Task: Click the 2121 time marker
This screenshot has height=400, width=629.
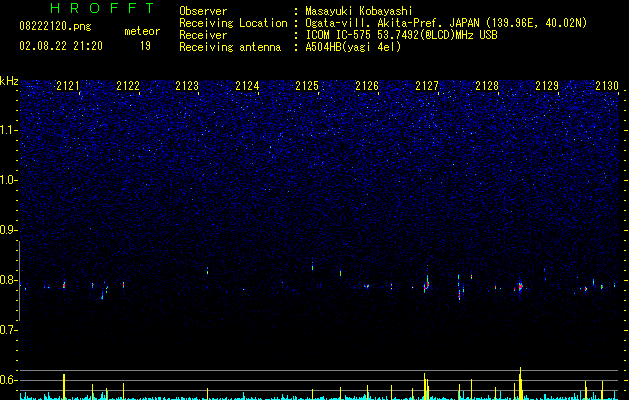Action: (68, 86)
